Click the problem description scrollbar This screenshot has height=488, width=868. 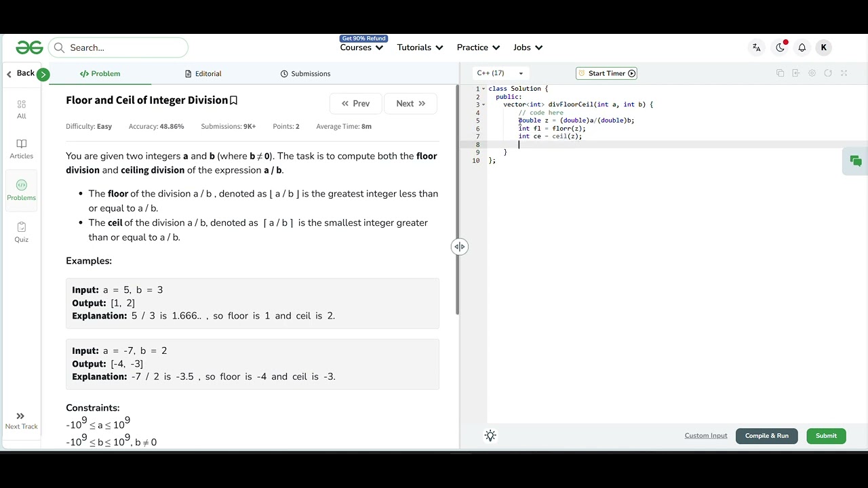(458, 199)
